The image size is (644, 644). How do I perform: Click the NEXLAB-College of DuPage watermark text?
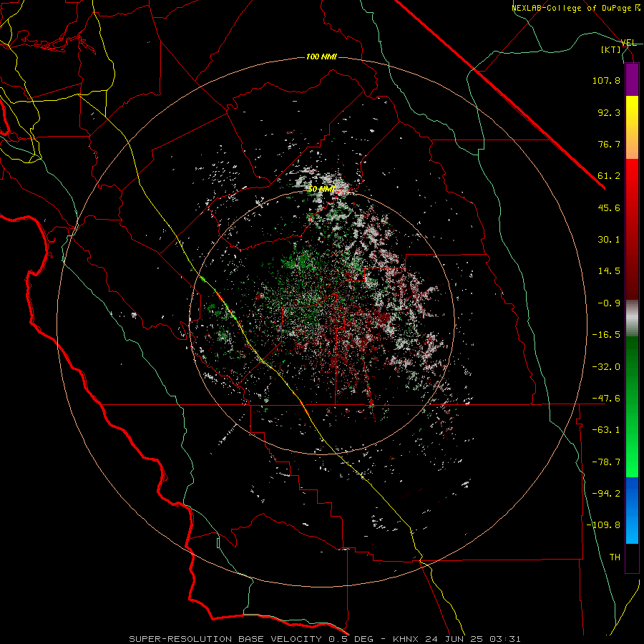(x=576, y=8)
